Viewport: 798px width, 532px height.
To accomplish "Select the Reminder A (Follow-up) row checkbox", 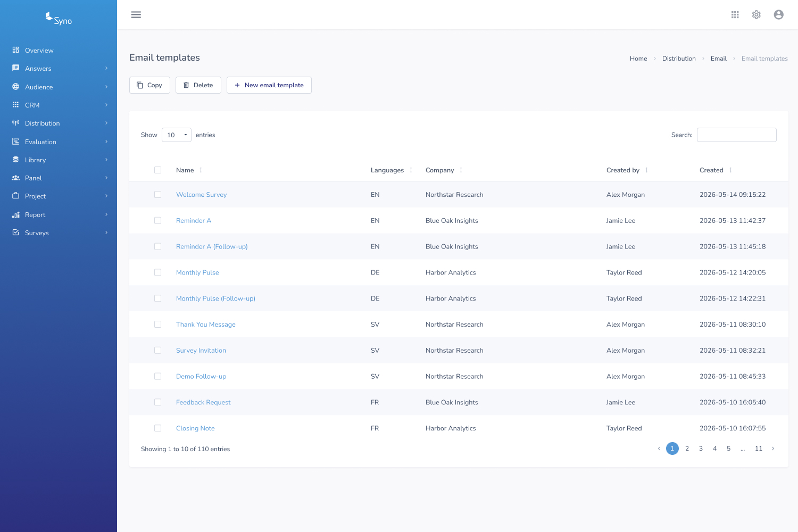I will pos(157,246).
